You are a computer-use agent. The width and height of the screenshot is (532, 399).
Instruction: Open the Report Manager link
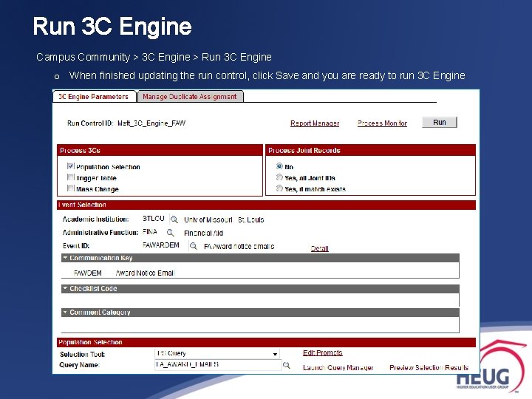point(315,123)
